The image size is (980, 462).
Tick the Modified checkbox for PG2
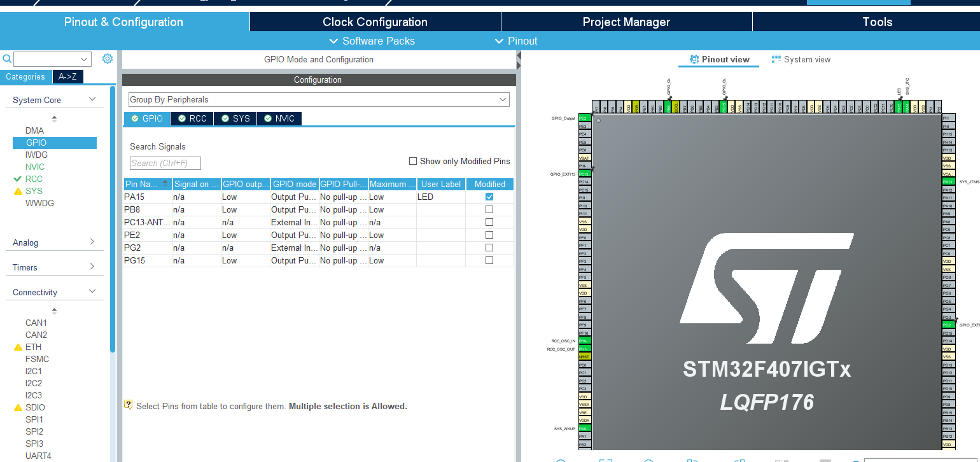(x=489, y=248)
